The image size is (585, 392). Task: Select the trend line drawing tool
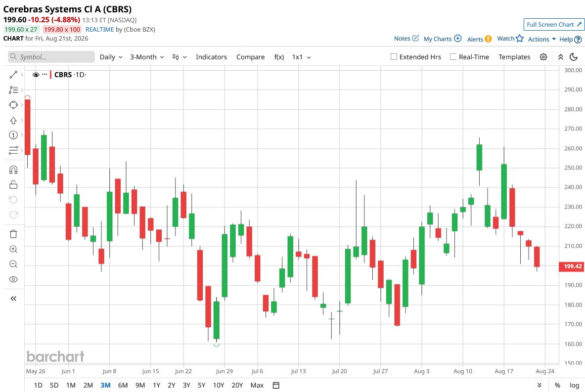click(13, 75)
